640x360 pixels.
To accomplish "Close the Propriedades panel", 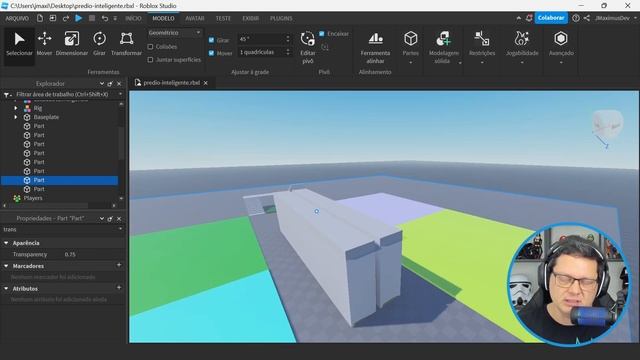I will (x=119, y=219).
